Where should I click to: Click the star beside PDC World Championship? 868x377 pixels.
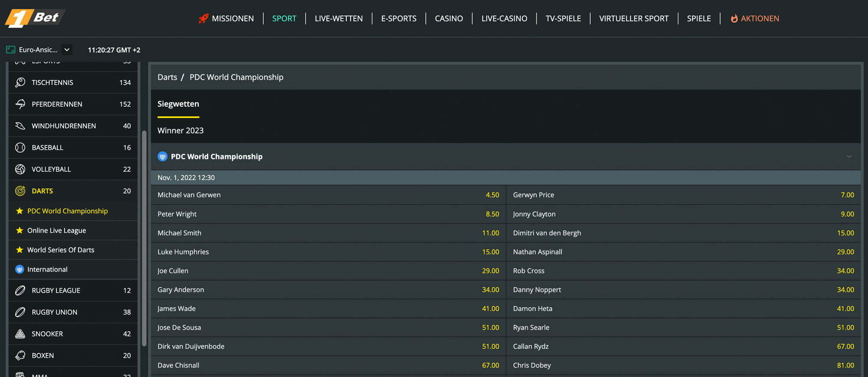[x=20, y=211]
